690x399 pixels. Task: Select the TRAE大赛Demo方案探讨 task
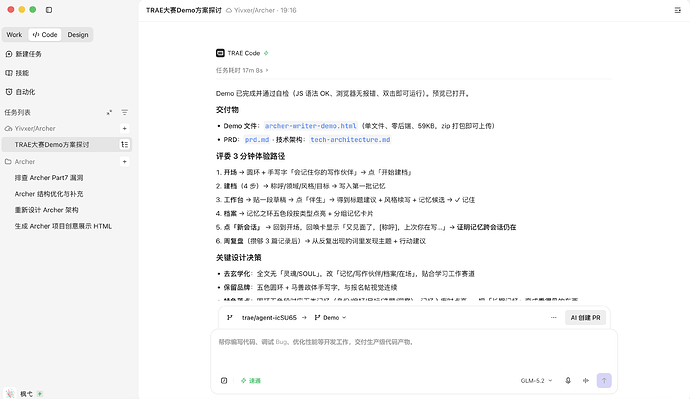pyautogui.click(x=67, y=144)
